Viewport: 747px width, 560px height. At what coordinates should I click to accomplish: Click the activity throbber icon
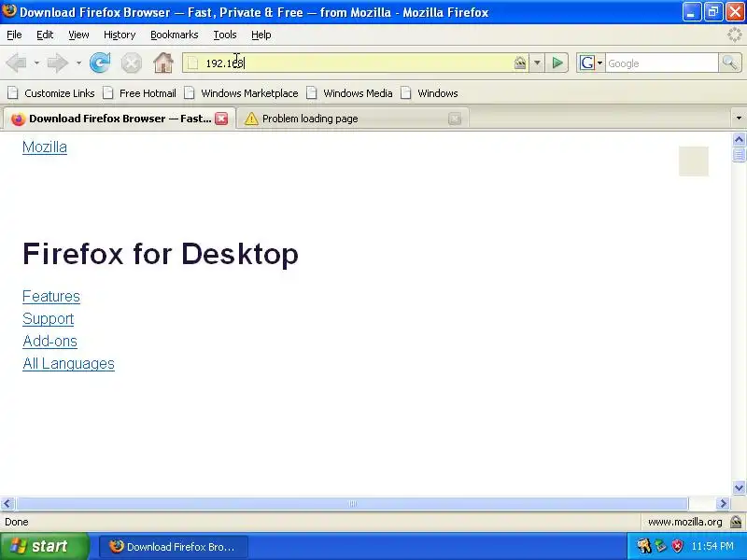click(735, 35)
